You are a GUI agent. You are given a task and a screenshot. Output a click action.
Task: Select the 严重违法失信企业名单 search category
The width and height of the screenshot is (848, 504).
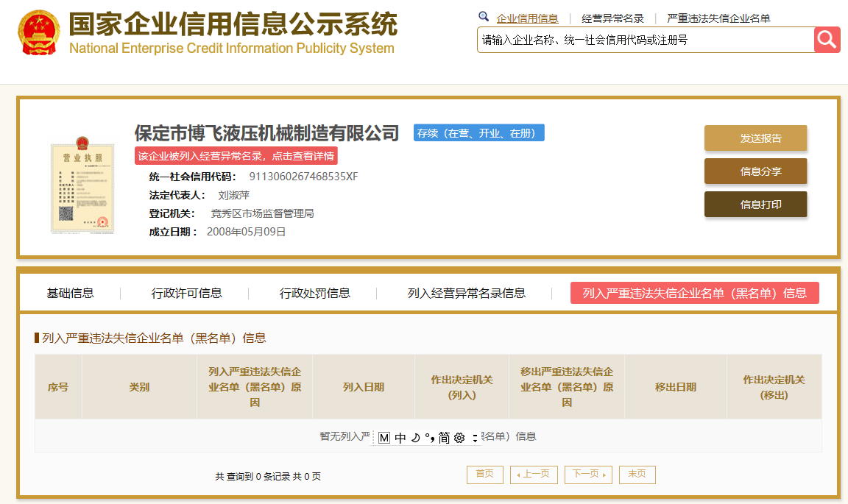click(x=718, y=18)
